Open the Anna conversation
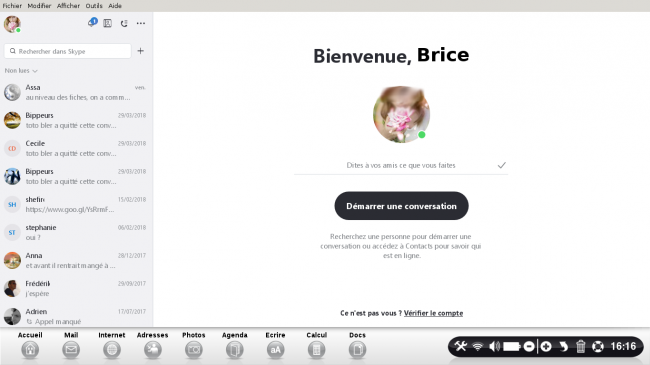 (x=76, y=260)
